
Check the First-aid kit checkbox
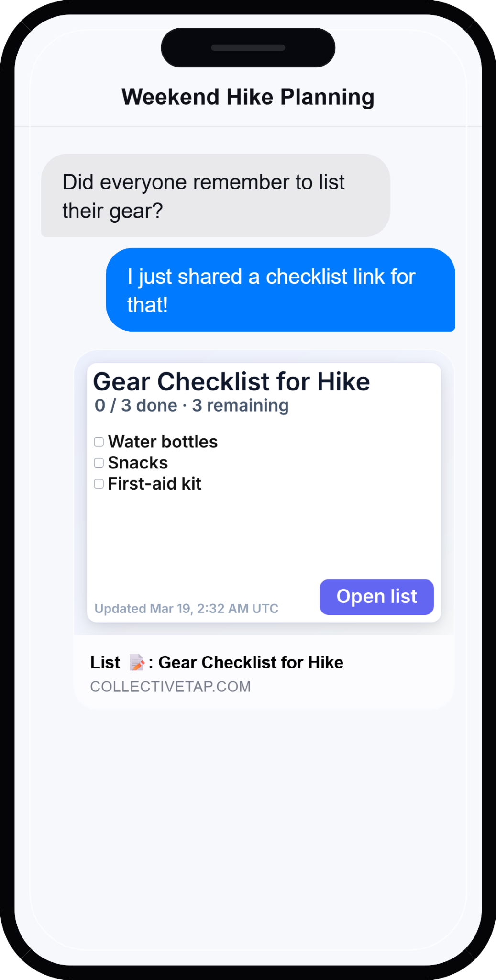pos(99,484)
